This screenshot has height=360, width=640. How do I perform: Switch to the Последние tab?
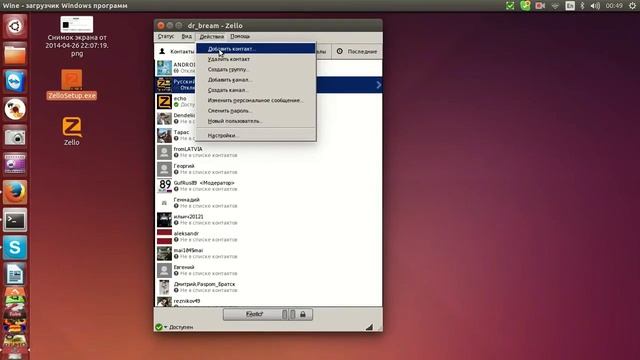pos(357,51)
